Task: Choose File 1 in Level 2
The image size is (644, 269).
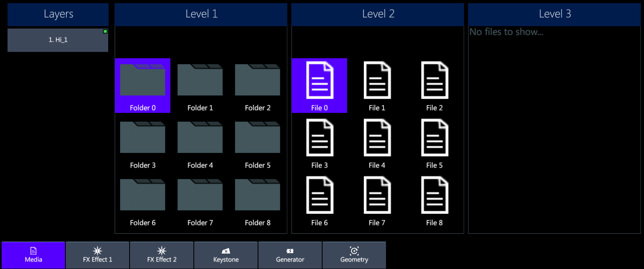Action: (x=377, y=86)
